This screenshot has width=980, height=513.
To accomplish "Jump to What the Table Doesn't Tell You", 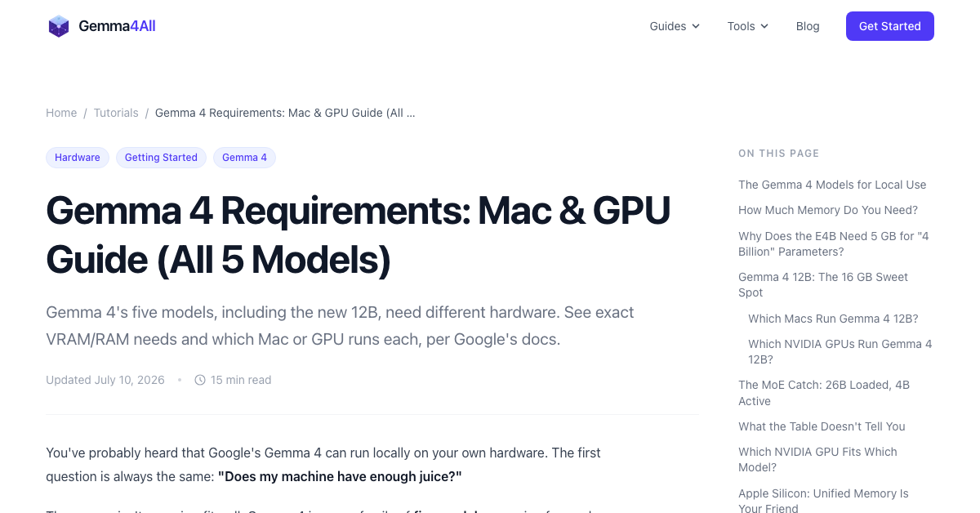I will pos(822,426).
